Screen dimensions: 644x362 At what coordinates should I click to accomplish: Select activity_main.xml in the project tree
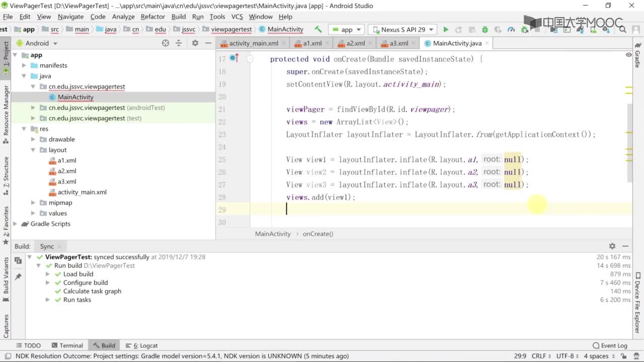[x=82, y=192]
